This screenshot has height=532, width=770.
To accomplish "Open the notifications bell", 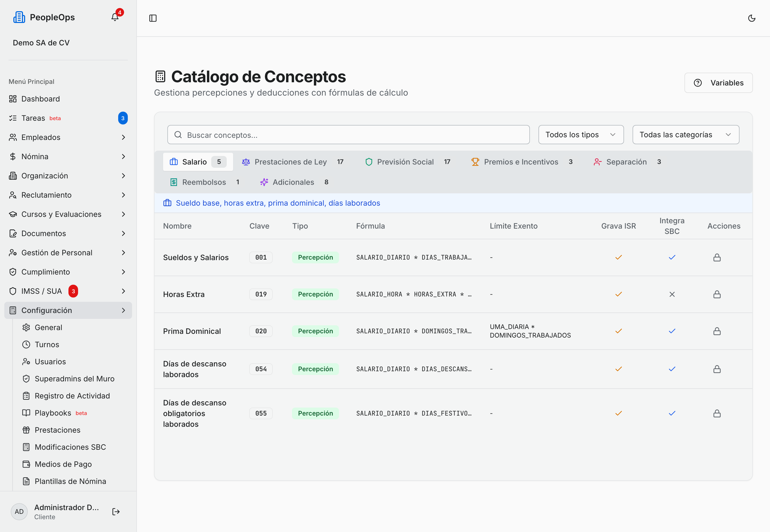I will pos(115,17).
